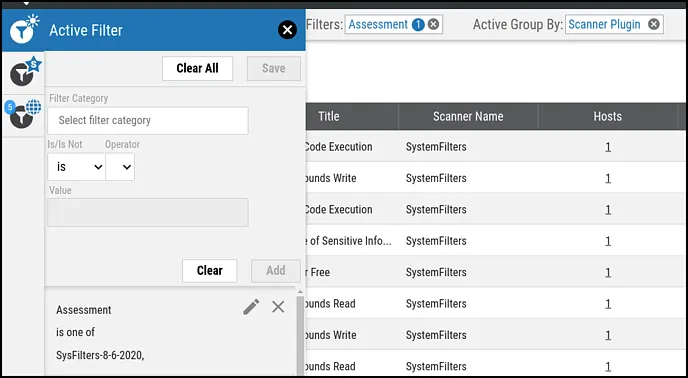Sort by the Title column header

329,116
